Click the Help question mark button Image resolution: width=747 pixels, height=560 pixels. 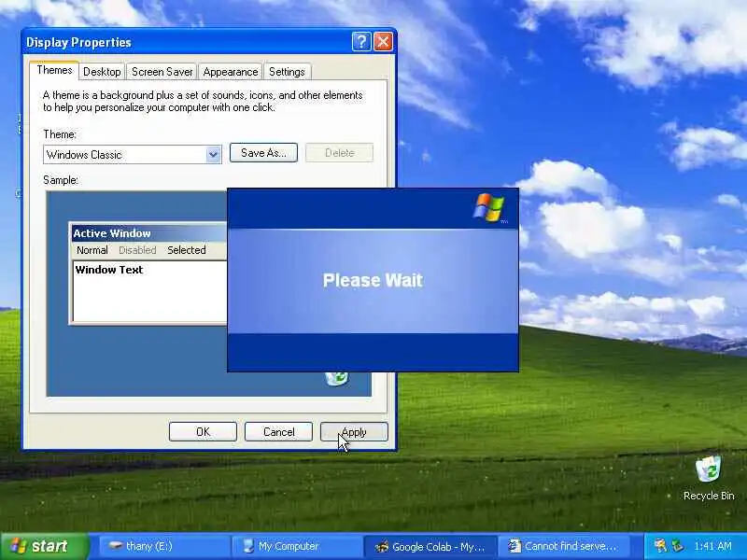pos(361,42)
